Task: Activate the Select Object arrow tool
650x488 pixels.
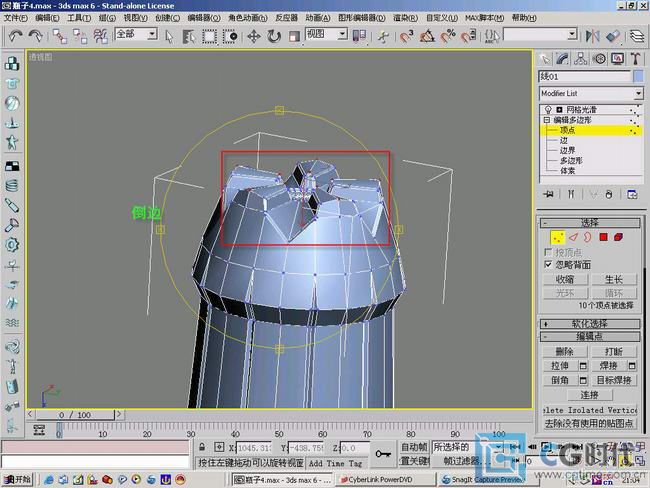Action: click(x=169, y=36)
